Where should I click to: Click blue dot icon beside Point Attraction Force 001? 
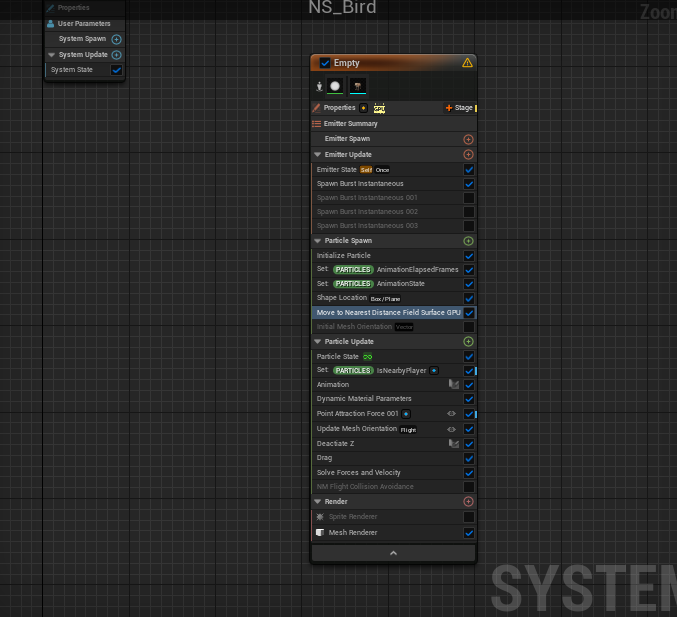(x=406, y=414)
